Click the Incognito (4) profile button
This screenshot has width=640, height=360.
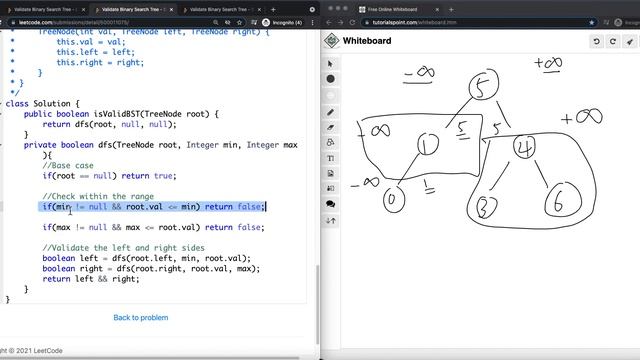tap(282, 22)
